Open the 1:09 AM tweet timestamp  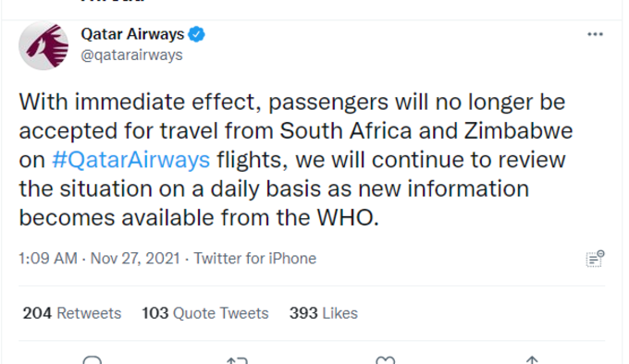tap(48, 259)
